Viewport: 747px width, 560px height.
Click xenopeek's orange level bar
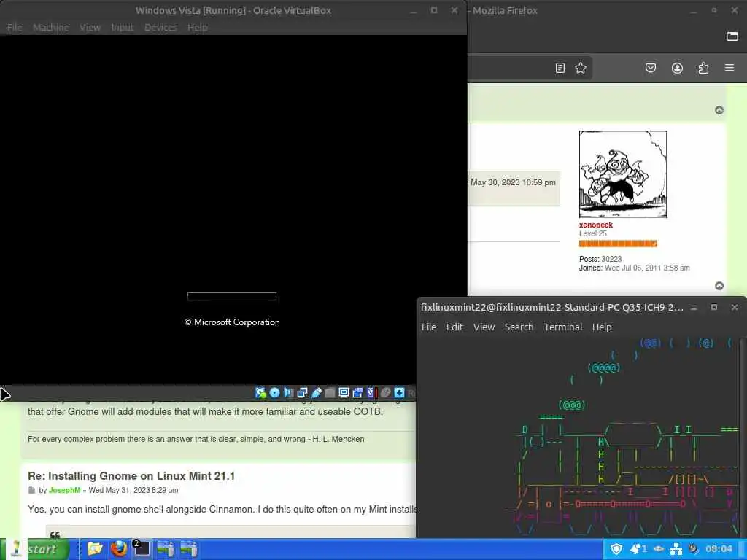[x=618, y=244]
